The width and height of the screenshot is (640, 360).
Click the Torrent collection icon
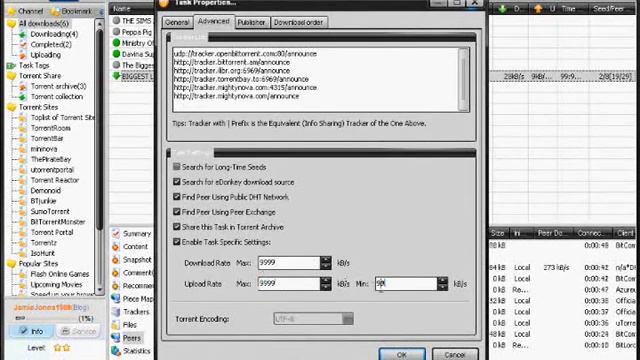23,97
